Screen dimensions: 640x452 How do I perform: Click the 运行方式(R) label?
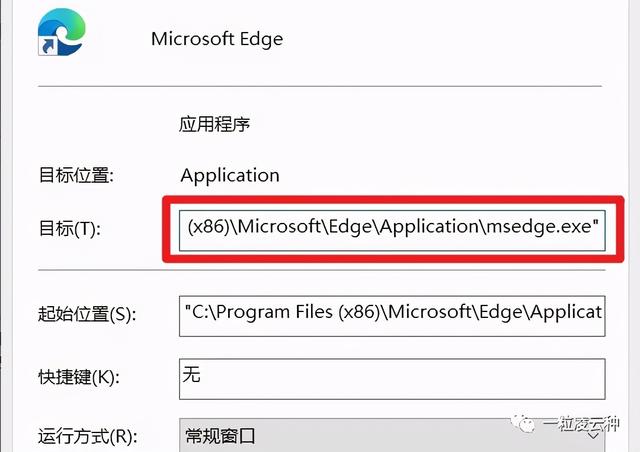click(87, 436)
